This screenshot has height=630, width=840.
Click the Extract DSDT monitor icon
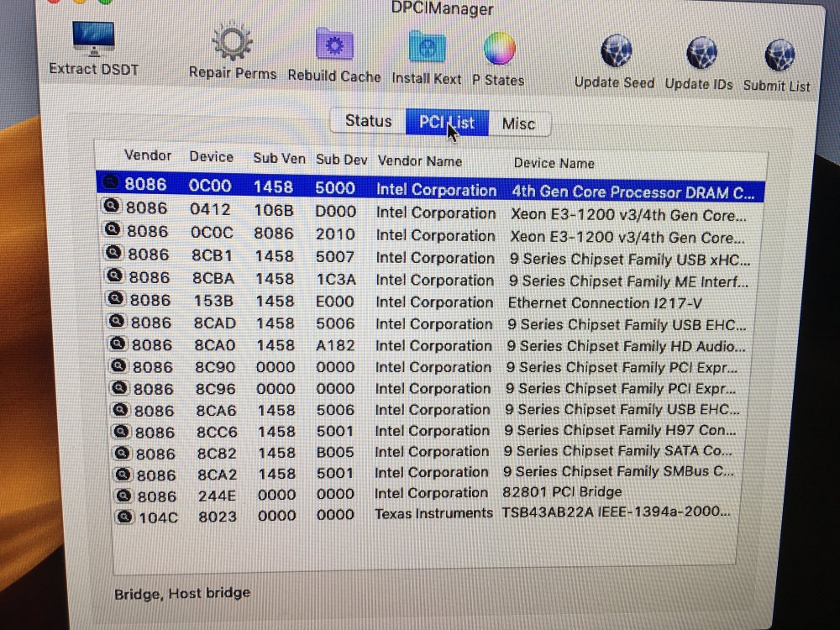pos(93,39)
